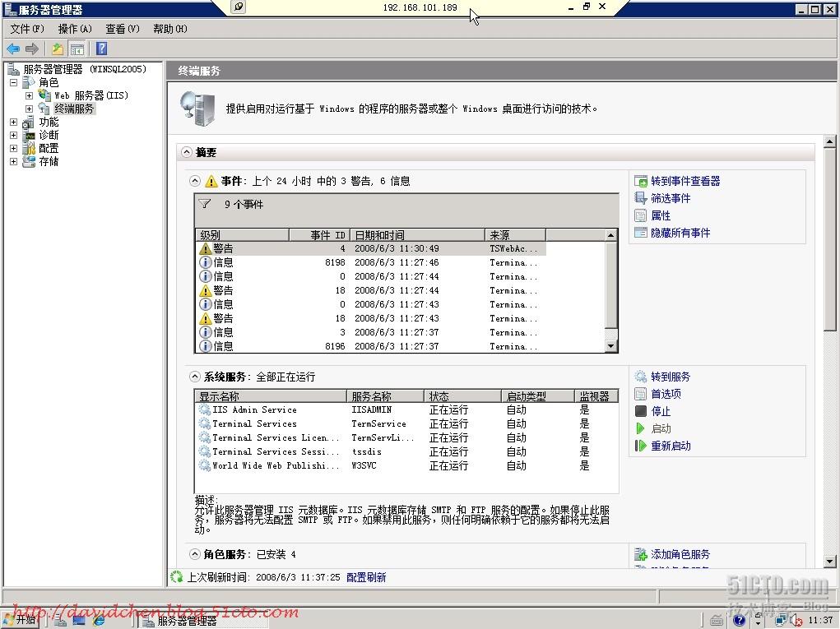Click the warning icon on event ID 4 row

point(205,249)
